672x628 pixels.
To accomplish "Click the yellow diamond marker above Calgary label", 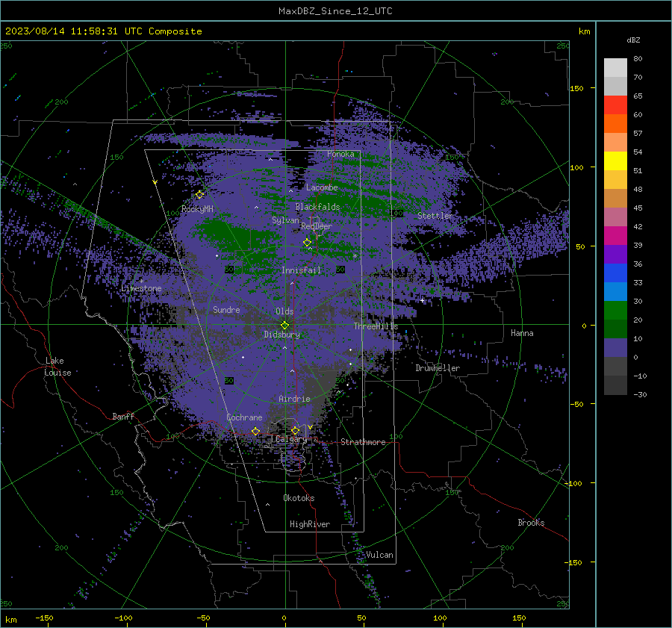I will click(295, 430).
